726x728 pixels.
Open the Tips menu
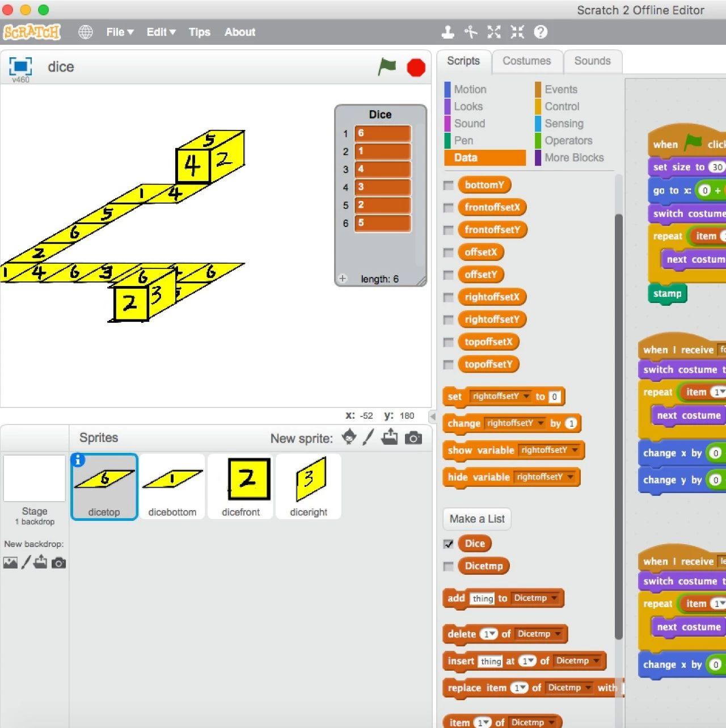(200, 32)
